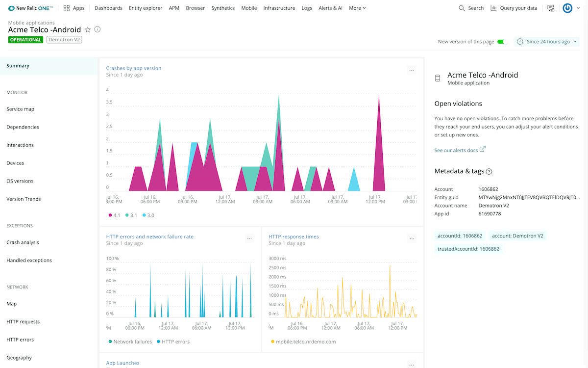The width and height of the screenshot is (588, 368).
Task: Click the Demotron V2 account badge
Action: (64, 40)
